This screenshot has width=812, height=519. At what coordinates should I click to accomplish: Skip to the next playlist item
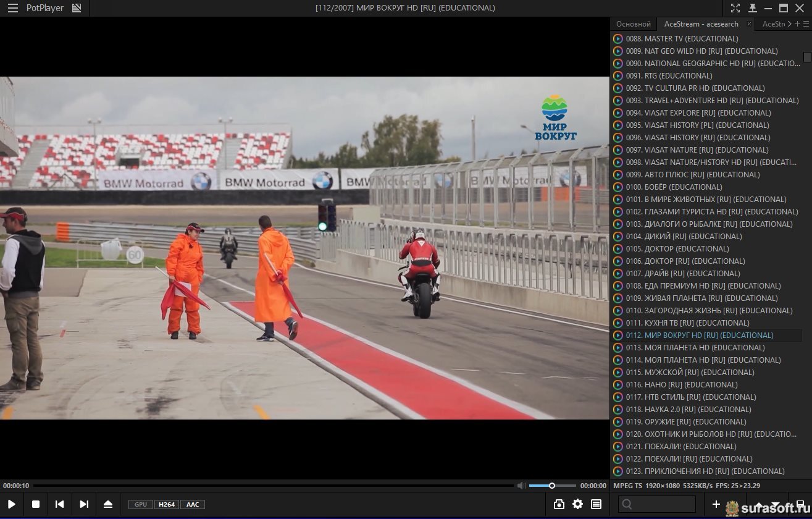84,504
